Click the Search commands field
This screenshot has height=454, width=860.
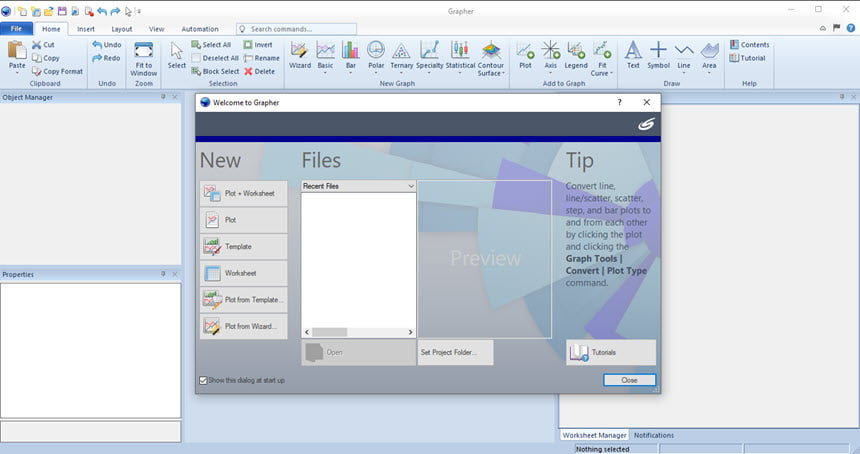(x=296, y=29)
